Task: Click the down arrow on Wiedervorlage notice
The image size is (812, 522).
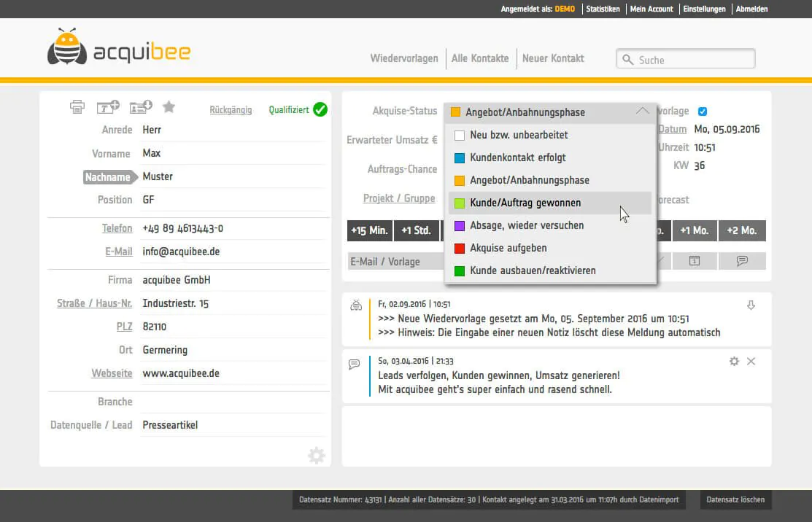Action: pos(751,305)
